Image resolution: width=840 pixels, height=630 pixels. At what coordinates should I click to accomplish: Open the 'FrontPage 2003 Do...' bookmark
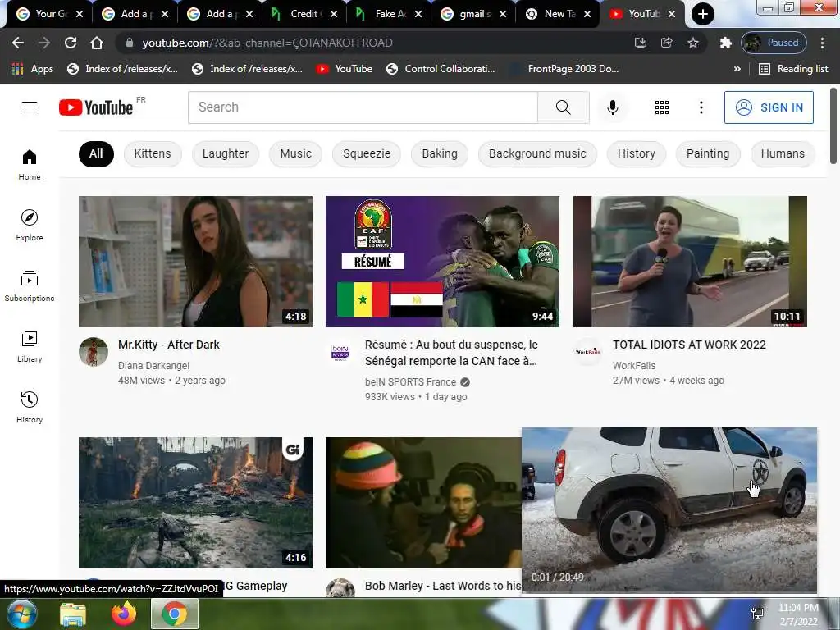coord(564,69)
